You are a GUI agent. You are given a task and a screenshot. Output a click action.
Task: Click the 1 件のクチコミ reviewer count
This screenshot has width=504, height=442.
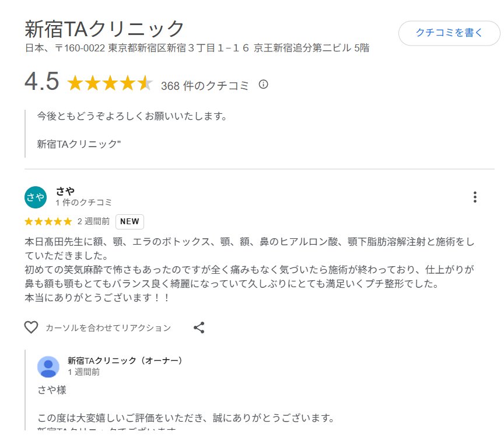pyautogui.click(x=83, y=203)
